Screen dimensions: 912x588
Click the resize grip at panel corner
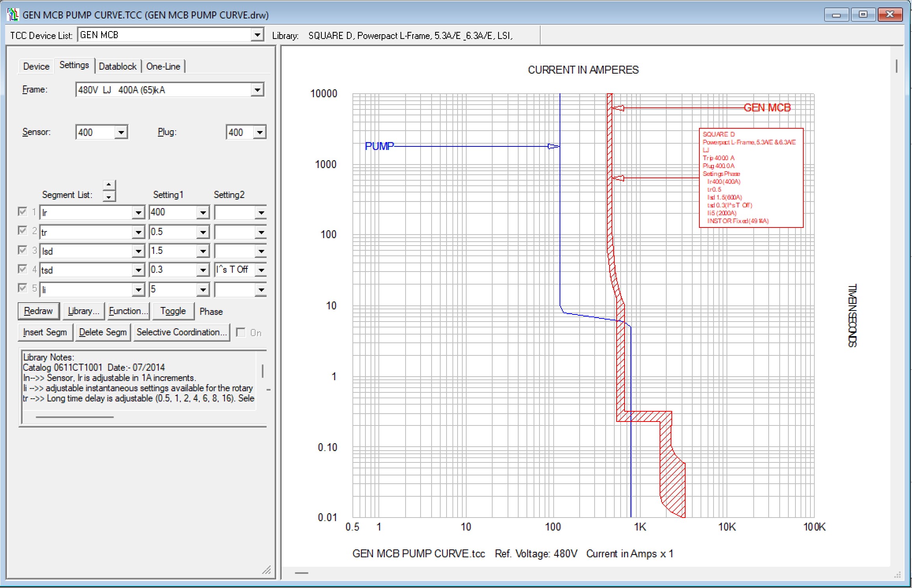click(267, 570)
